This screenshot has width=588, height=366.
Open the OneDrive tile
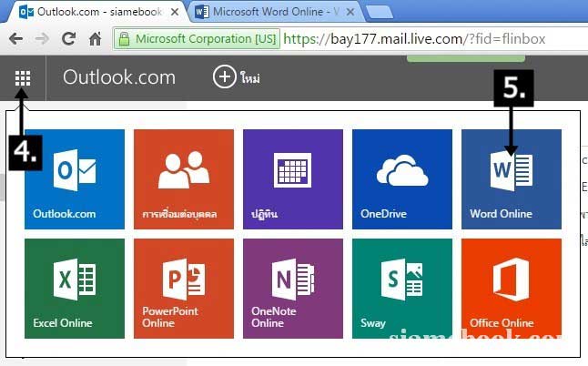[x=402, y=179]
